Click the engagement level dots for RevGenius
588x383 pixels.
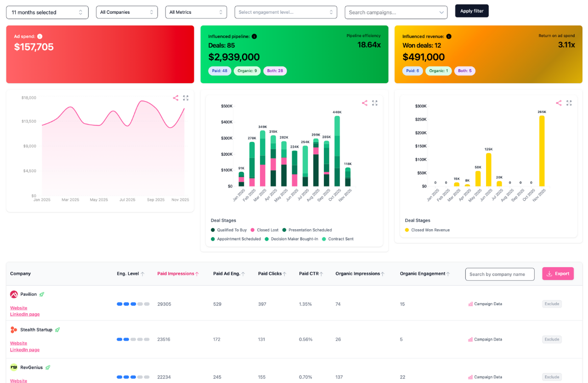pos(133,377)
